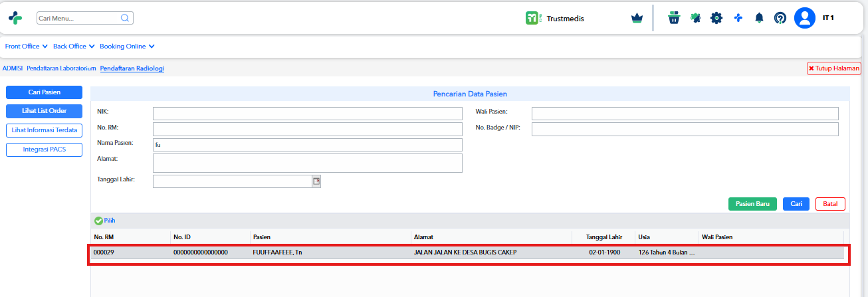Viewport: 868px width, 297px height.
Task: Switch to Pendaftaran Radiologi tab
Action: [132, 68]
